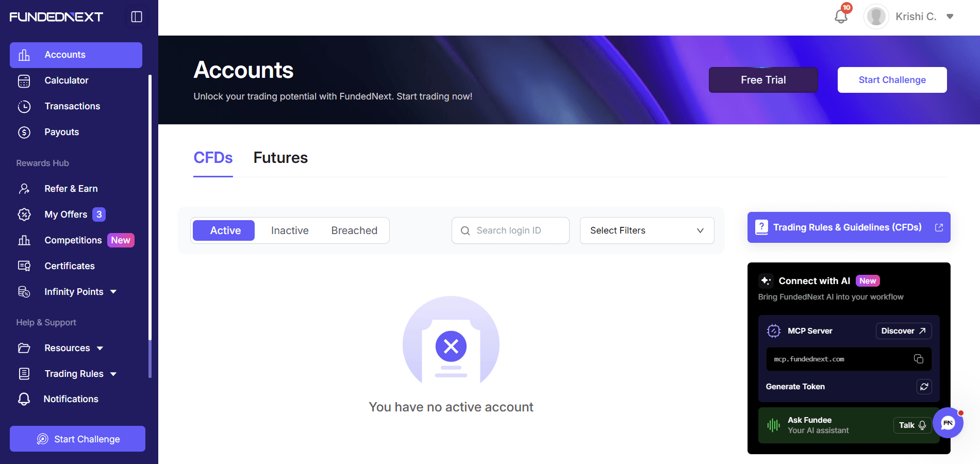Copy the mcp.fundednext.com server address
Viewport: 980px width, 464px height.
(x=919, y=359)
